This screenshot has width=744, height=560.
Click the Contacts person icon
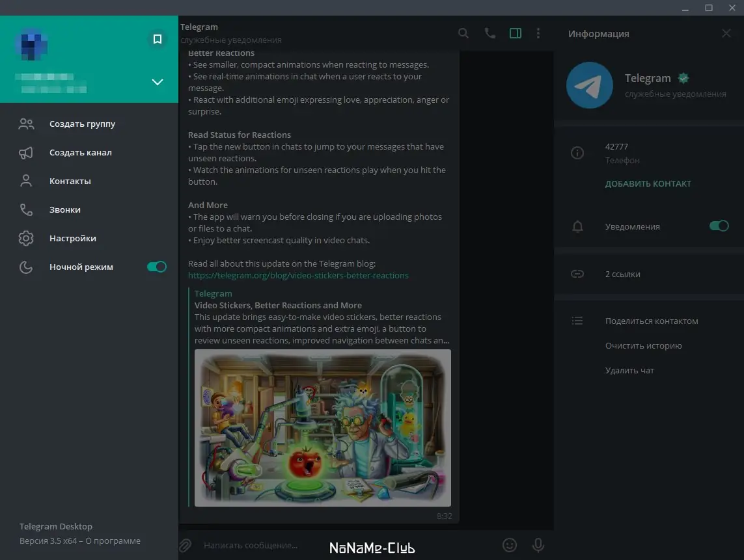click(x=26, y=181)
